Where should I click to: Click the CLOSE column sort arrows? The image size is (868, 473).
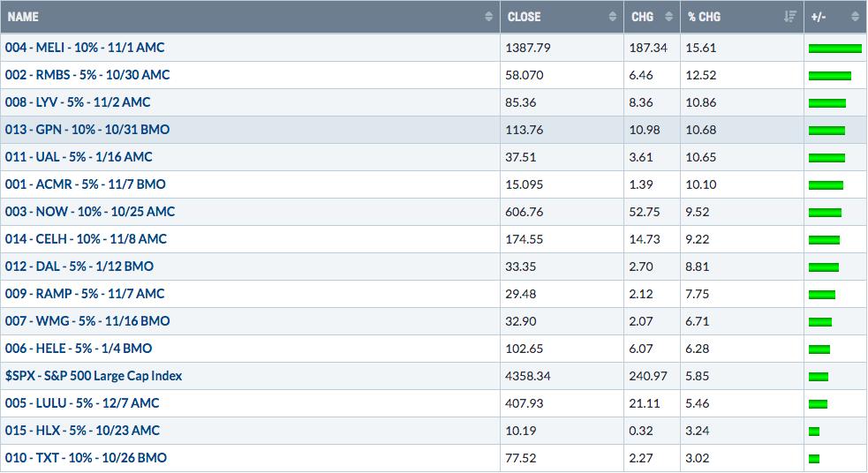click(x=612, y=17)
